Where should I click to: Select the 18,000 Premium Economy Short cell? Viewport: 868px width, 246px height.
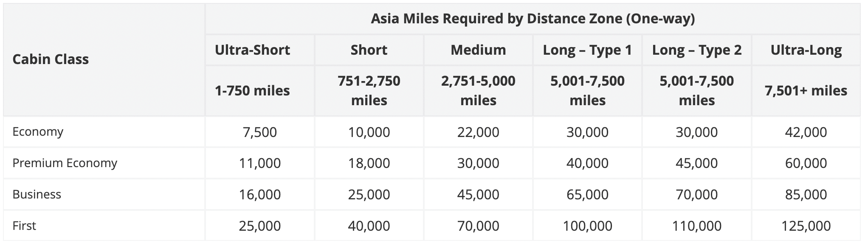(369, 163)
